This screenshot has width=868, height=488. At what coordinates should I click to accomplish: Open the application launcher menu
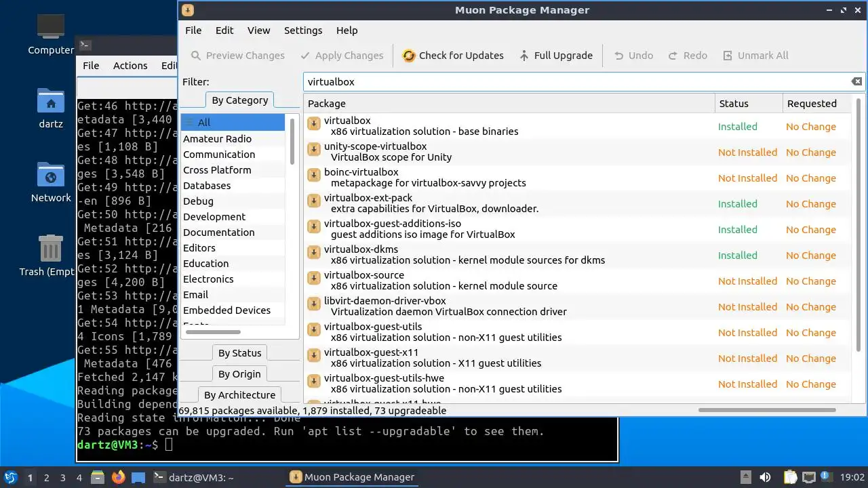click(11, 477)
